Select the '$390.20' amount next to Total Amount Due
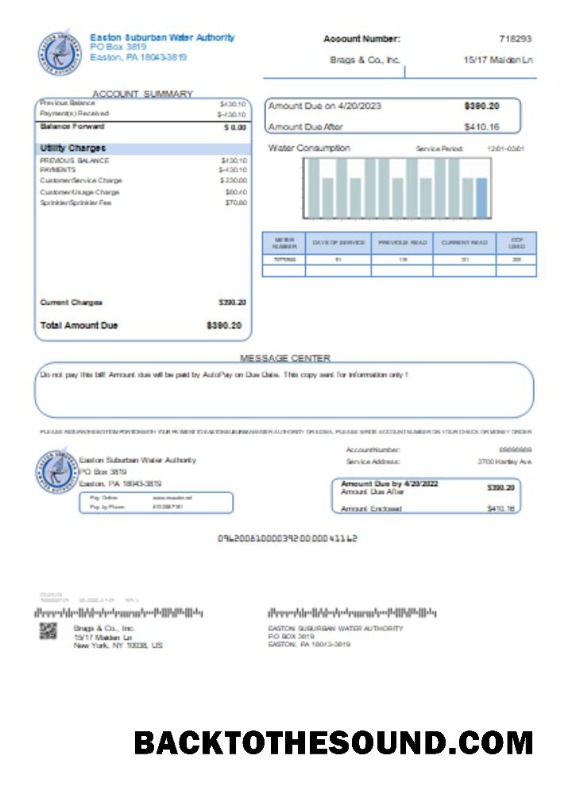The height and width of the screenshot is (794, 572). pos(224,326)
